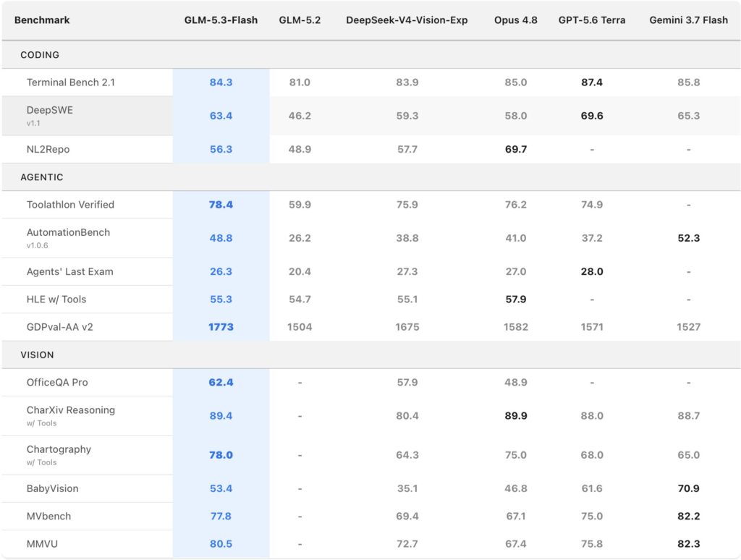The image size is (741, 560).
Task: Select the 64.3 Chartography value
Action: point(407,455)
